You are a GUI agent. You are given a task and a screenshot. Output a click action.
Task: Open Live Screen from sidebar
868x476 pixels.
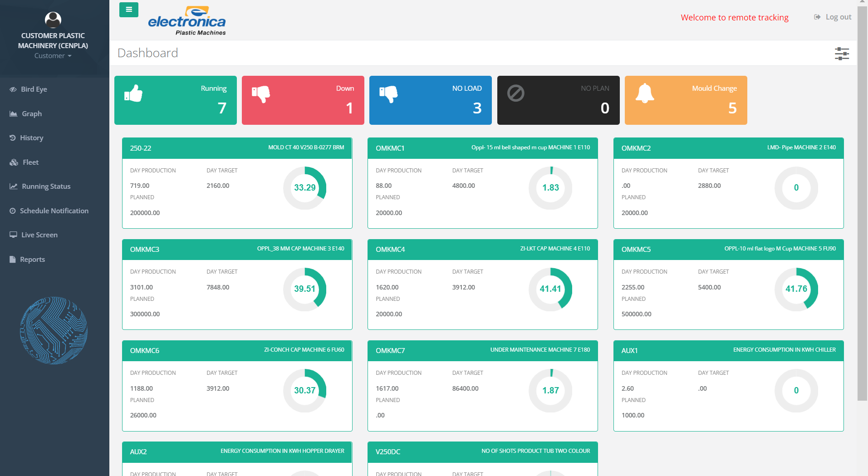pyautogui.click(x=39, y=235)
